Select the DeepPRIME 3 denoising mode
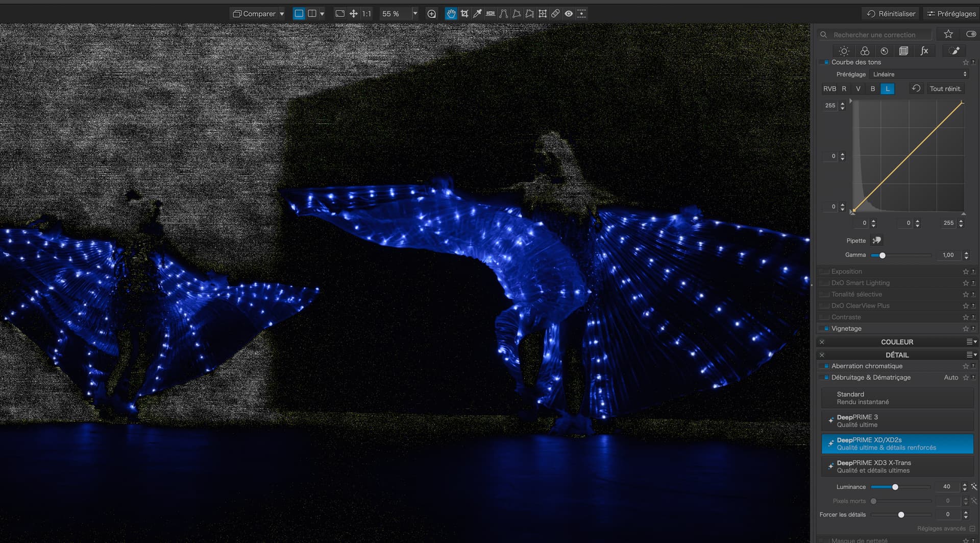Viewport: 980px width, 543px height. click(x=897, y=421)
